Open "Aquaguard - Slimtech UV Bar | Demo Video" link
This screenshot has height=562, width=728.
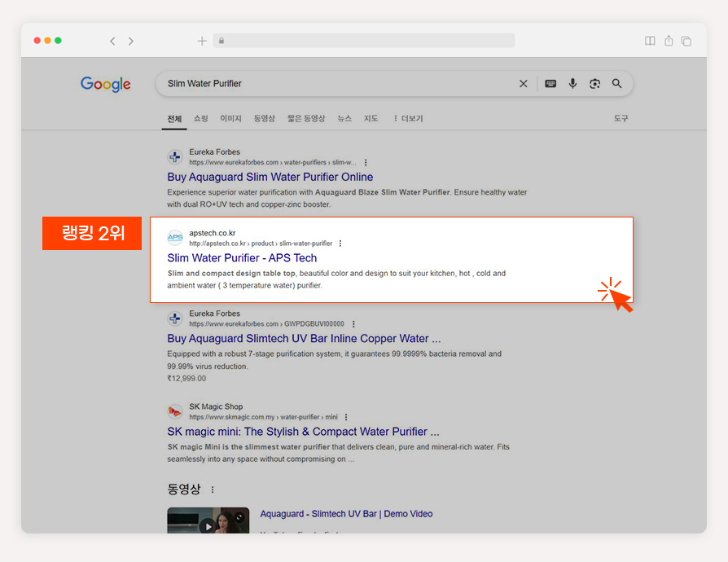(346, 514)
